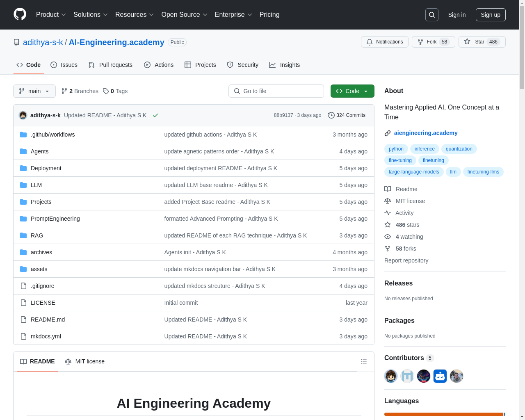Viewport: 525px width, 420px height.
Task: Expand the Product menu
Action: [51, 15]
